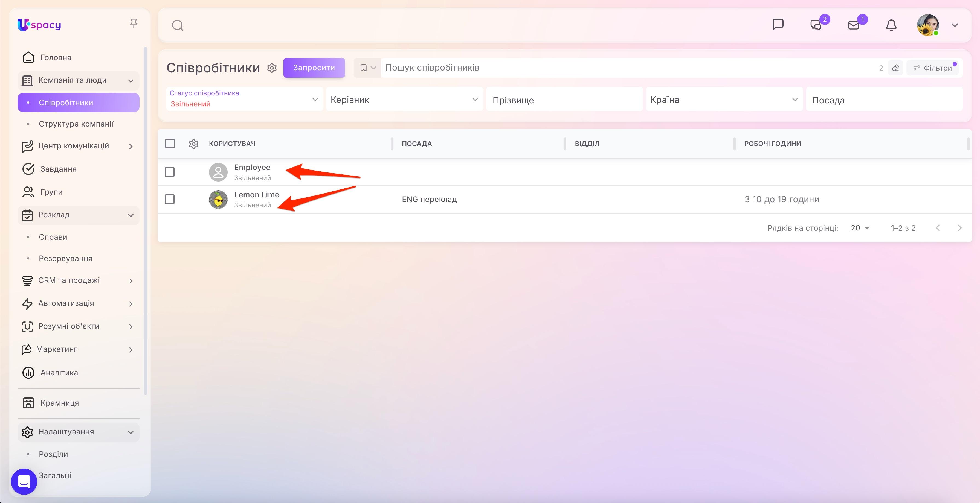The image size is (980, 503).
Task: Open the Фільтри button
Action: [932, 68]
